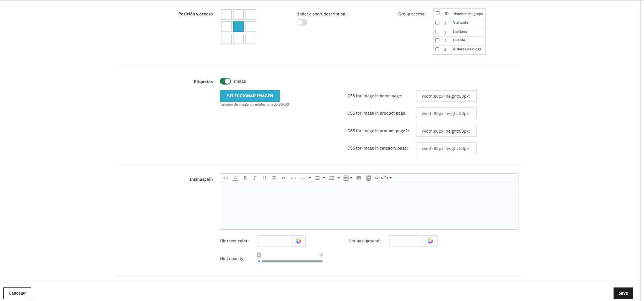This screenshot has width=644, height=301.
Task: Insert a link via editor toolbar
Action: [x=293, y=178]
